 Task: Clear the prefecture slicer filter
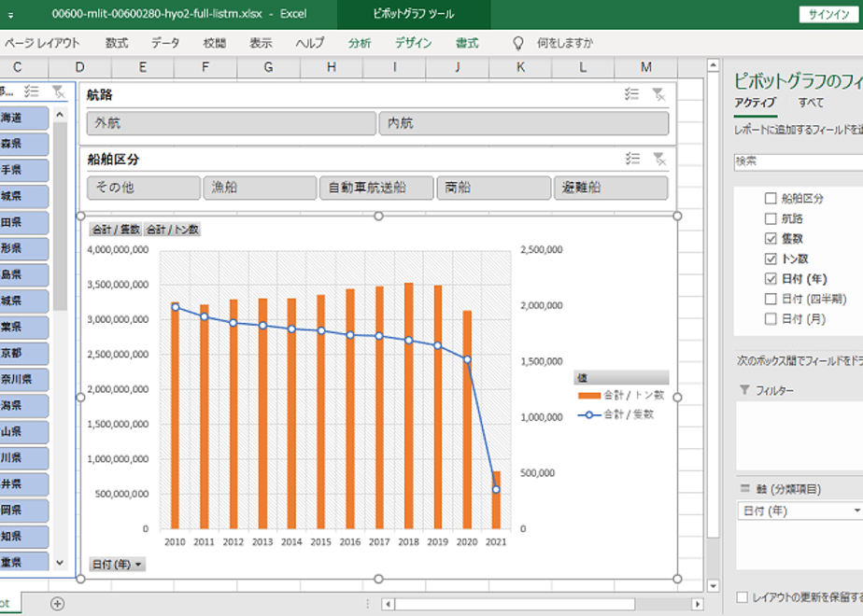click(58, 91)
